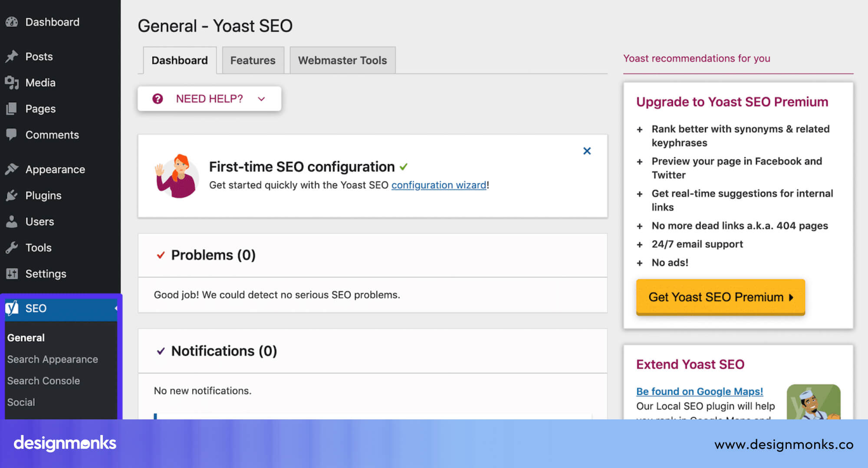
Task: Click the Yoast SEO logo icon
Action: point(12,308)
